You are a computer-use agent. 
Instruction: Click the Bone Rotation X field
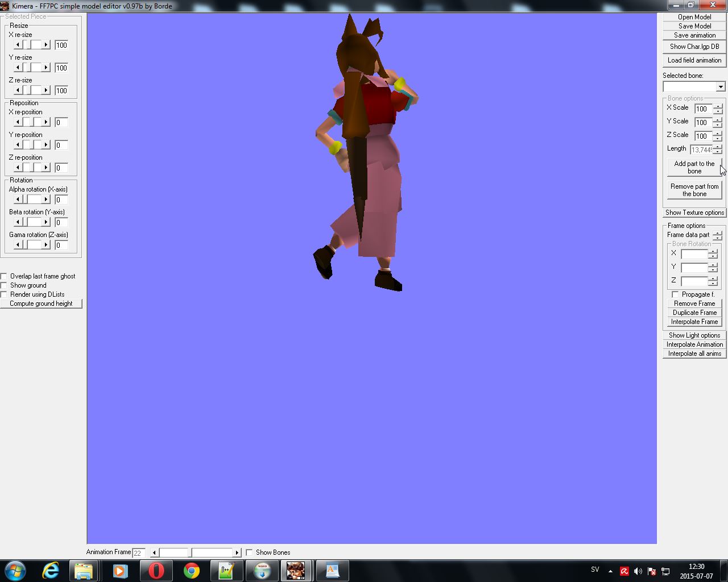point(694,254)
